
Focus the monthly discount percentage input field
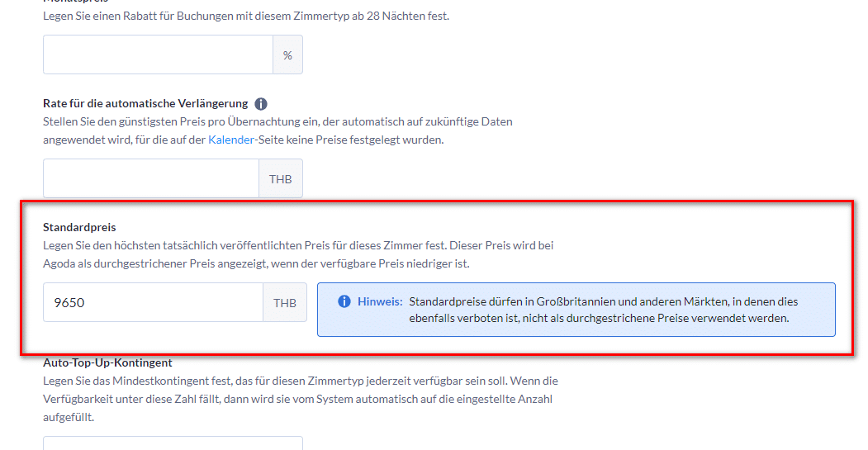[158, 54]
